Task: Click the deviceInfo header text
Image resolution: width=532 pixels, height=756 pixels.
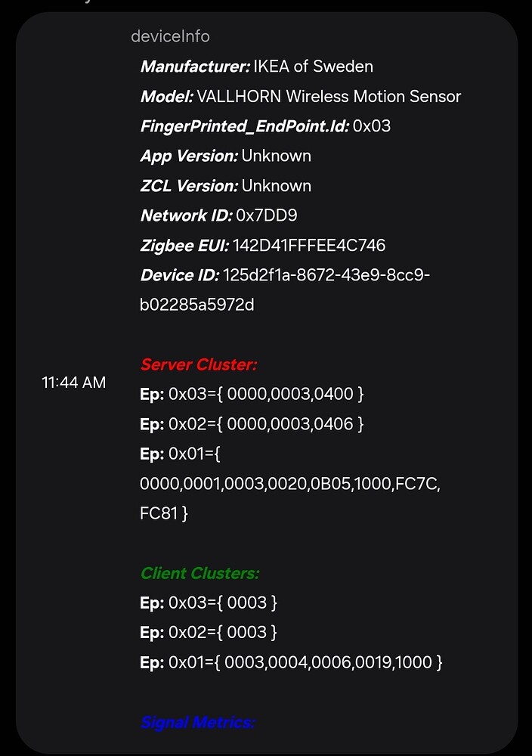Action: pyautogui.click(x=170, y=36)
